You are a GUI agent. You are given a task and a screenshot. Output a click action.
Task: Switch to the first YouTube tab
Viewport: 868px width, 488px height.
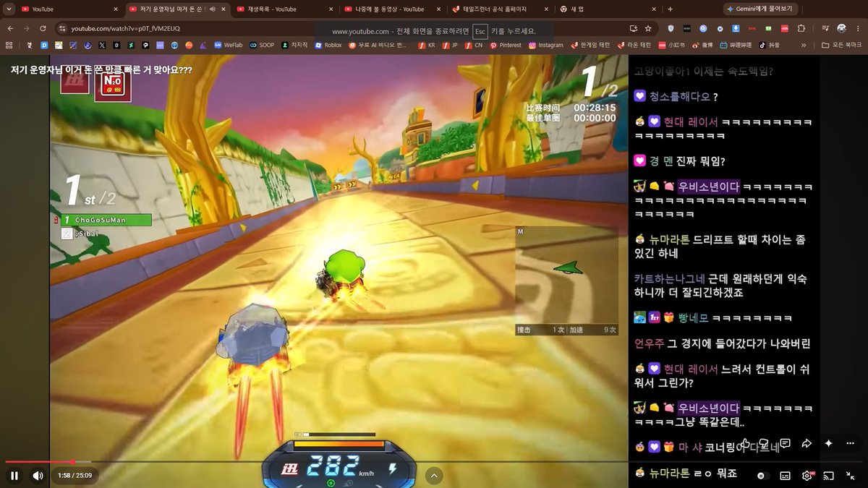click(x=69, y=9)
